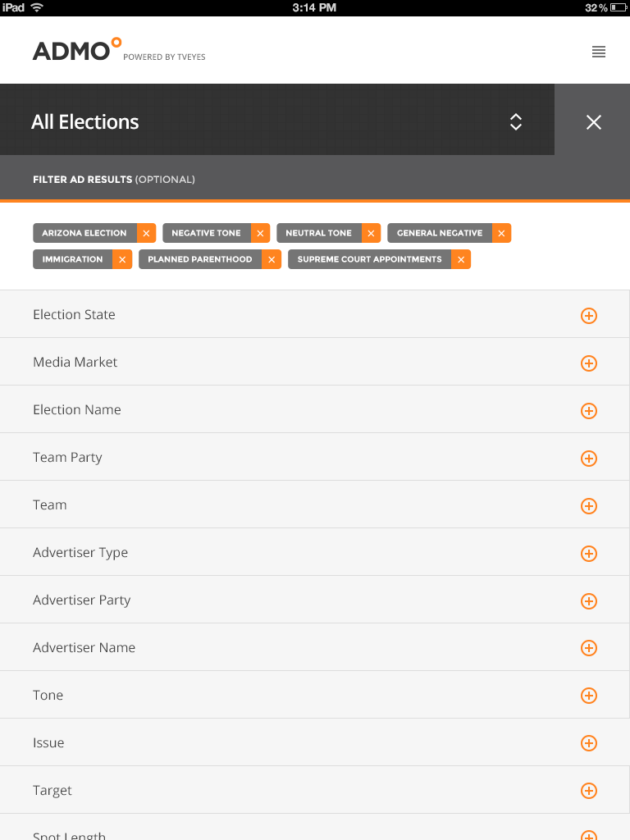Expand the Tone filter
This screenshot has width=630, height=840.
click(x=589, y=696)
